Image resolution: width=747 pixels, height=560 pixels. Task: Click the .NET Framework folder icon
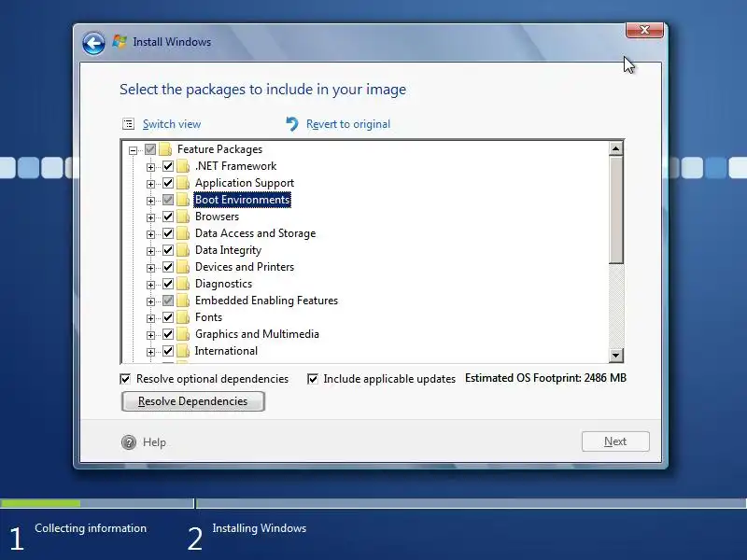[x=183, y=166]
